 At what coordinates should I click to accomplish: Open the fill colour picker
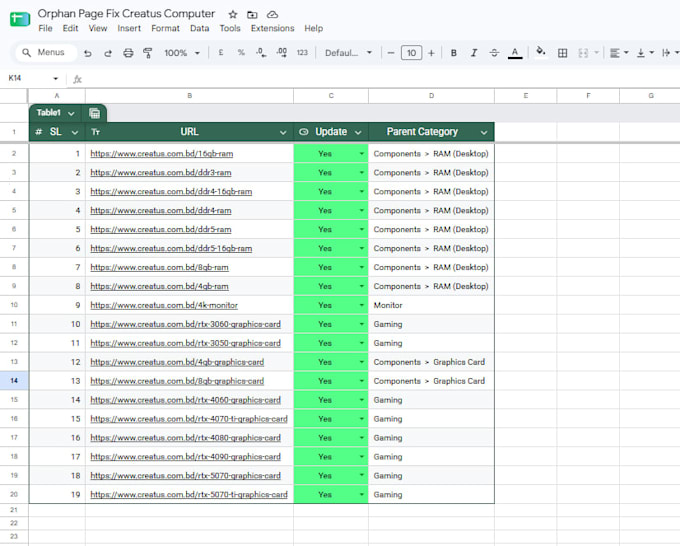(540, 52)
